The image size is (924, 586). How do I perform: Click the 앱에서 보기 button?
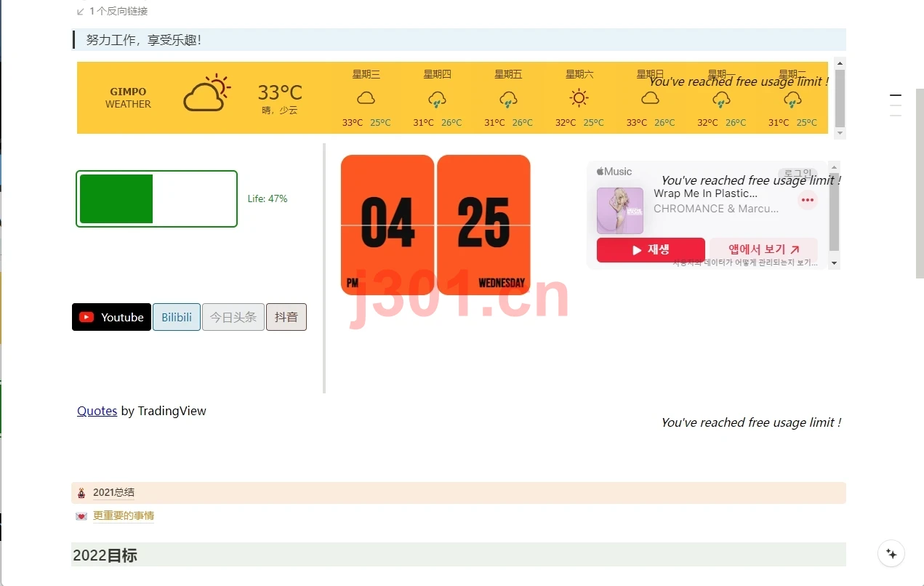pyautogui.click(x=763, y=249)
